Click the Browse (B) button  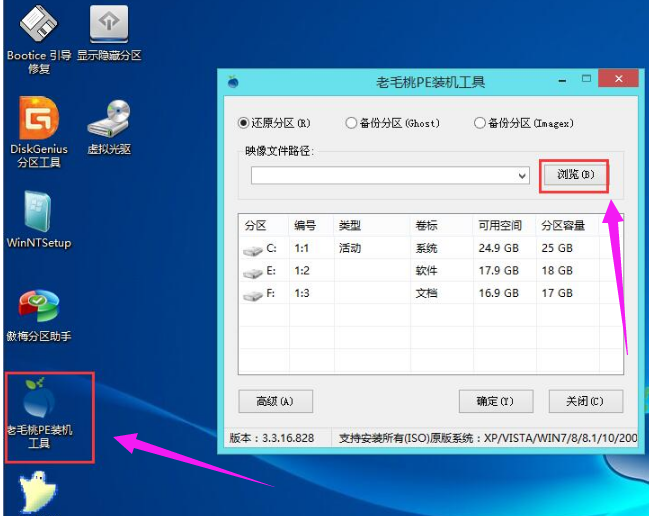575,175
